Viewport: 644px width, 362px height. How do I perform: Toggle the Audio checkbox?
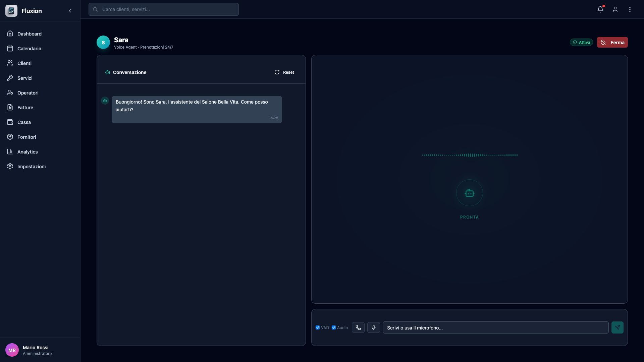coord(334,327)
